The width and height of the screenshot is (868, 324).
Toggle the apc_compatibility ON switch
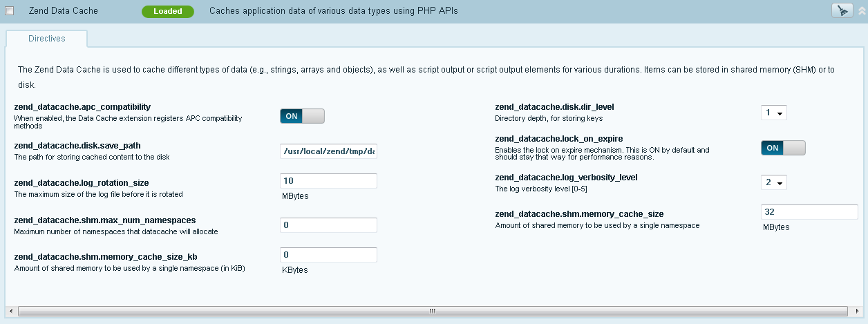pos(302,116)
